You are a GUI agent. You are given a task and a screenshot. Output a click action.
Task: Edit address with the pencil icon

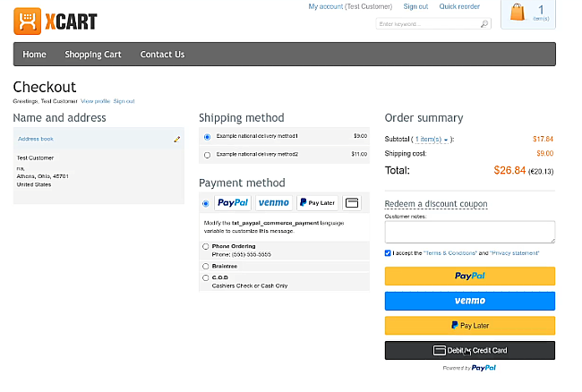click(x=176, y=140)
